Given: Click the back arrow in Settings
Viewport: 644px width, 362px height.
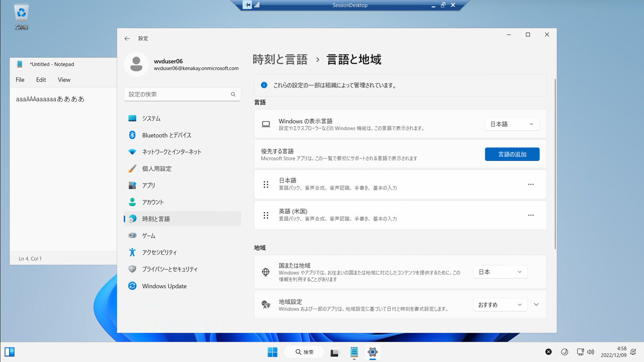Looking at the screenshot, I should click(127, 39).
